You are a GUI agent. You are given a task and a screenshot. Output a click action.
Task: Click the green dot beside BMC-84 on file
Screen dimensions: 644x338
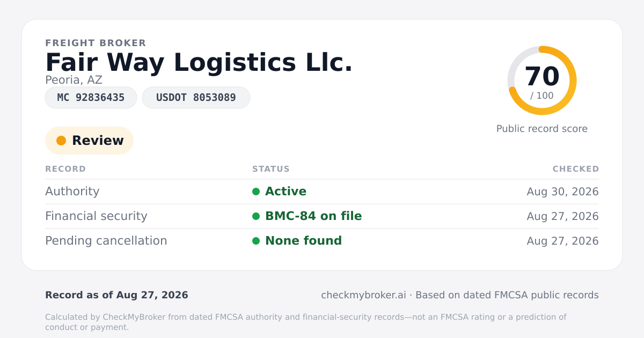(256, 216)
